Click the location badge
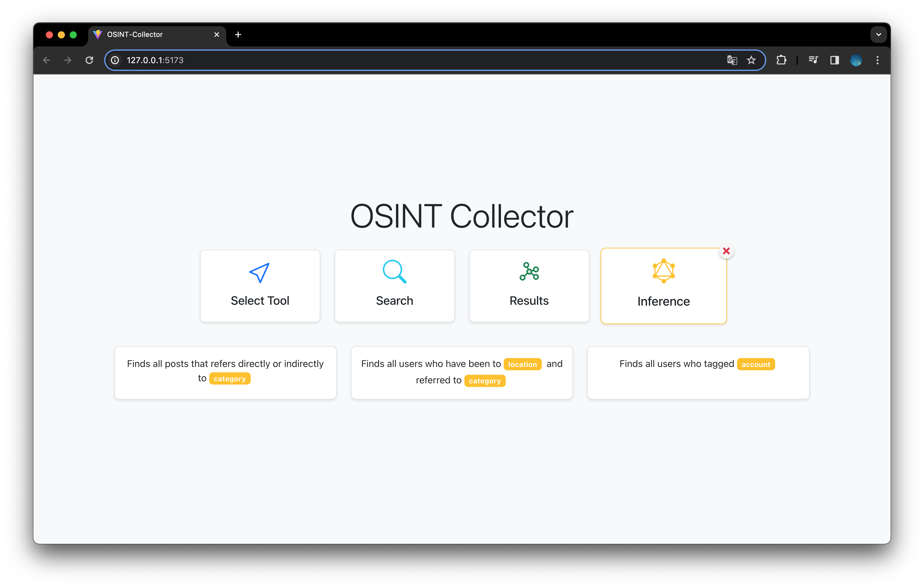This screenshot has width=924, height=588. [x=522, y=364]
